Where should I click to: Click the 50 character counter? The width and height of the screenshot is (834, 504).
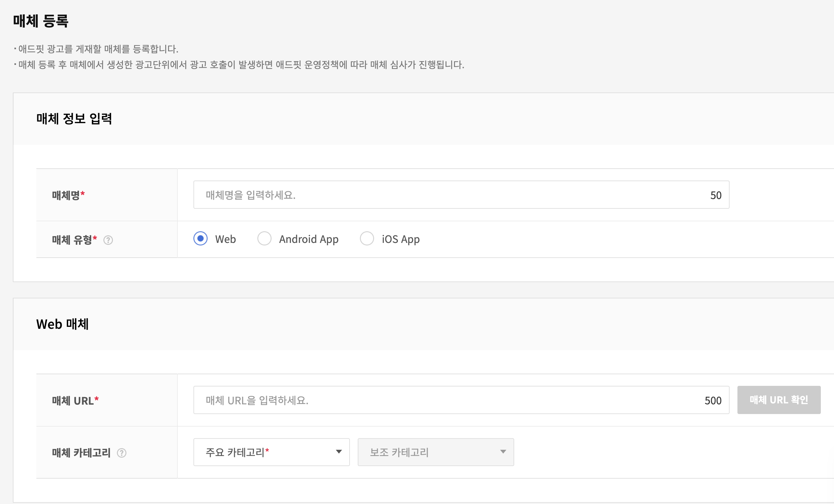click(715, 196)
